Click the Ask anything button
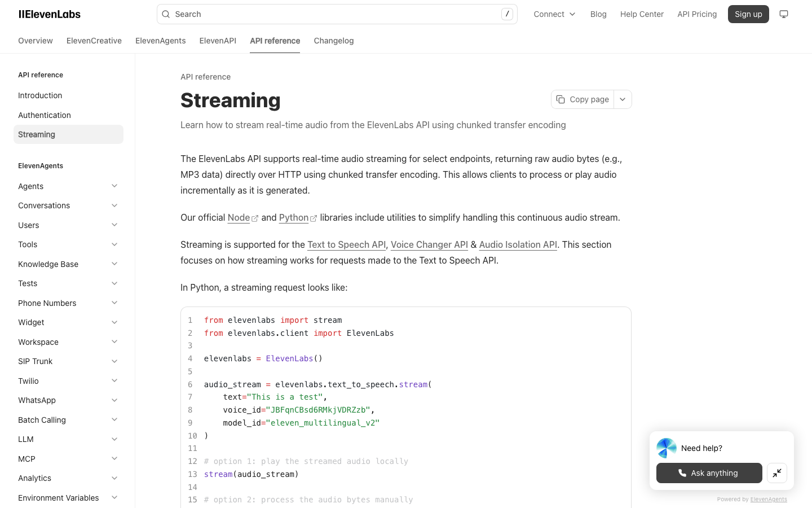812x508 pixels. pyautogui.click(x=709, y=473)
